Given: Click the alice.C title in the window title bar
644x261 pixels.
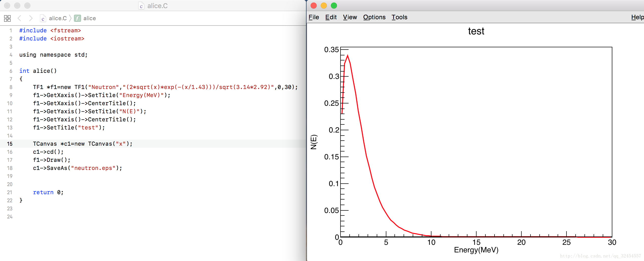Looking at the screenshot, I should point(157,6).
